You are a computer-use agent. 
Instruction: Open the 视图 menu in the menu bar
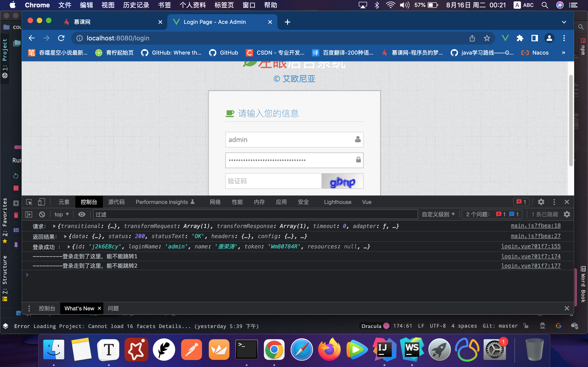(108, 5)
